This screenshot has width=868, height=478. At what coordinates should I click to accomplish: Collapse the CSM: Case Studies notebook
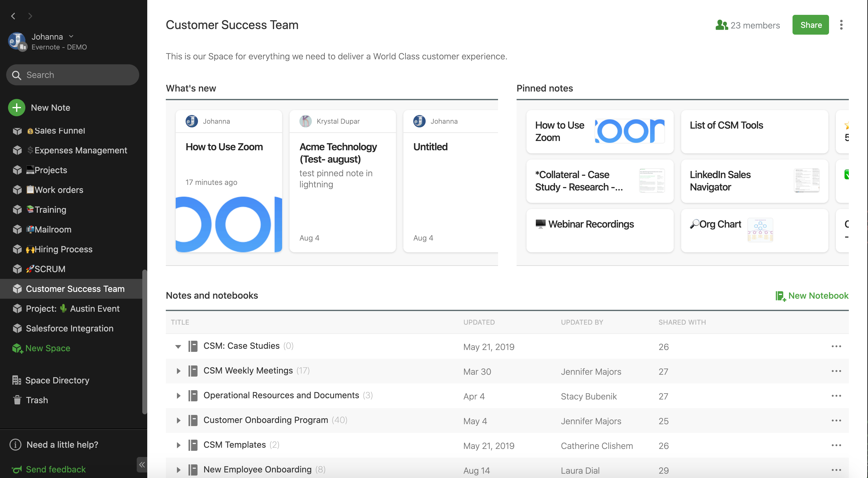point(178,346)
